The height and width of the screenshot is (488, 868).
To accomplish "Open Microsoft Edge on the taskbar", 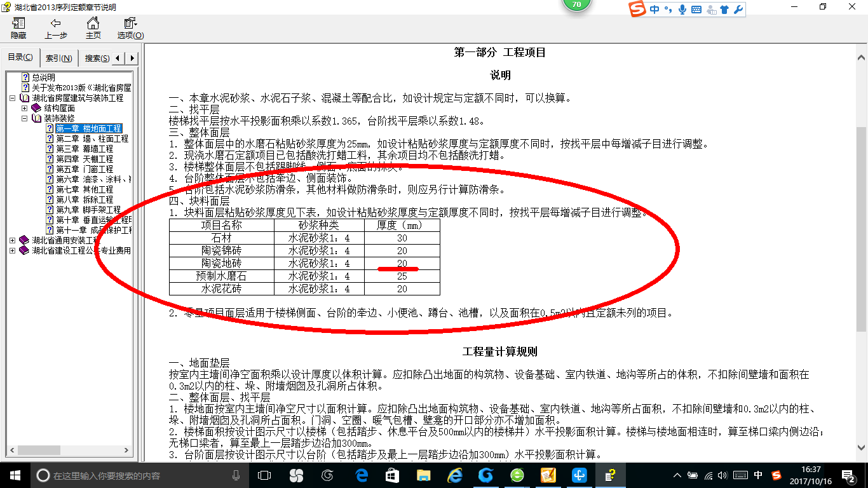I will click(x=362, y=475).
